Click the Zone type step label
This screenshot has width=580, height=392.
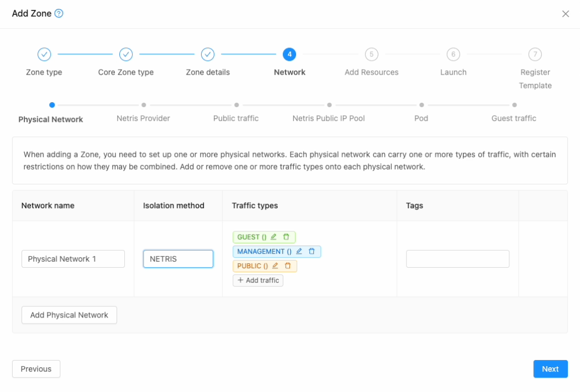coord(44,72)
